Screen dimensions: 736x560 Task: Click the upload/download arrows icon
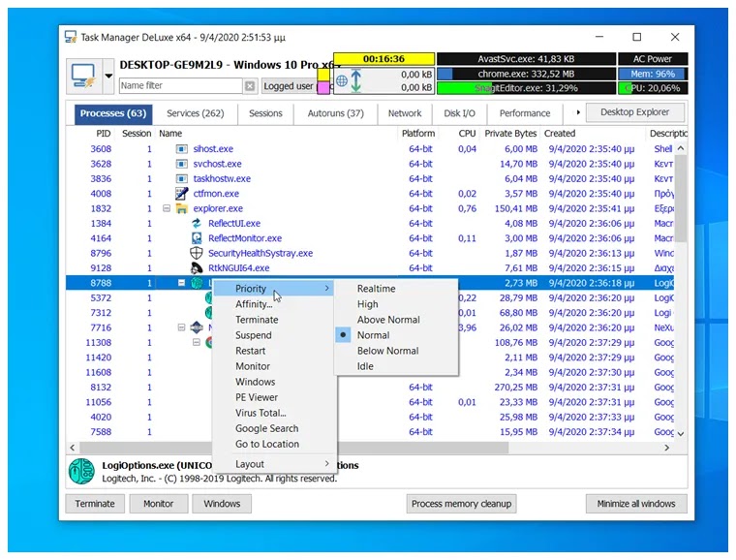coord(356,80)
